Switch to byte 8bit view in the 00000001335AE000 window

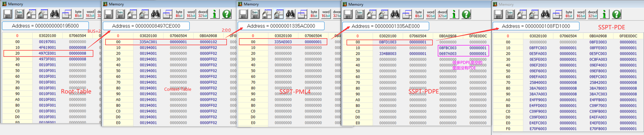tap(419, 14)
